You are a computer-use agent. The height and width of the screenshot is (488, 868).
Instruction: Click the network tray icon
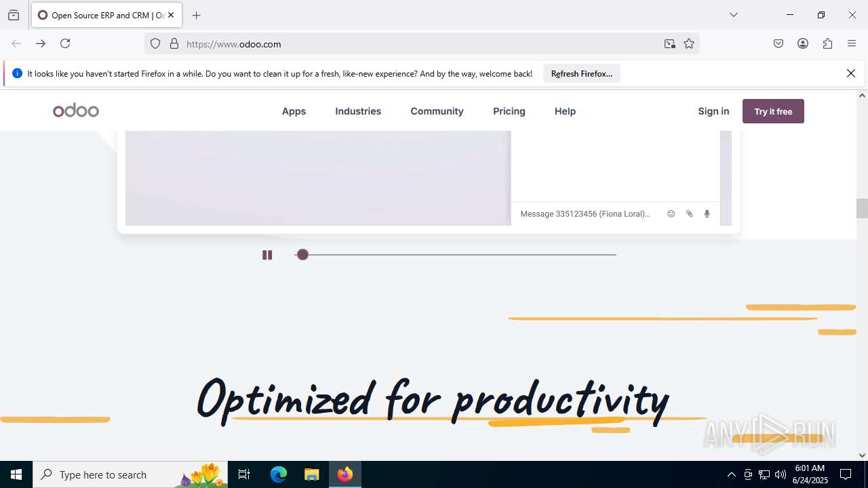(764, 474)
